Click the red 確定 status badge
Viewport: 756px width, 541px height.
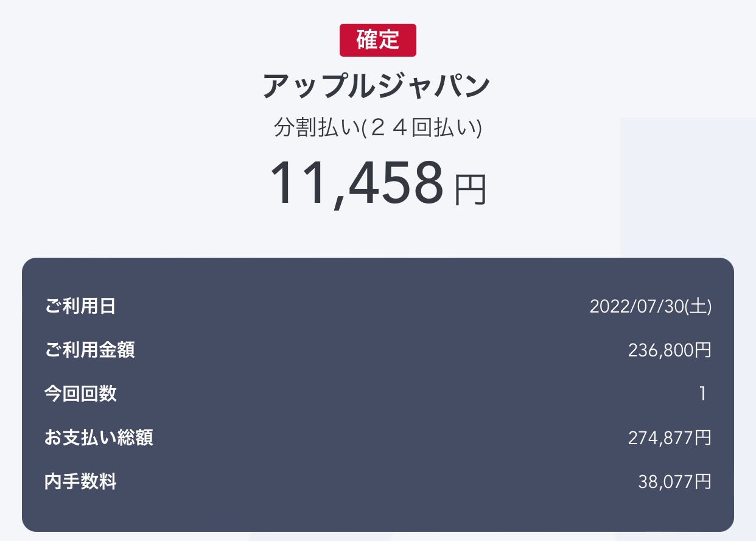coord(377,40)
